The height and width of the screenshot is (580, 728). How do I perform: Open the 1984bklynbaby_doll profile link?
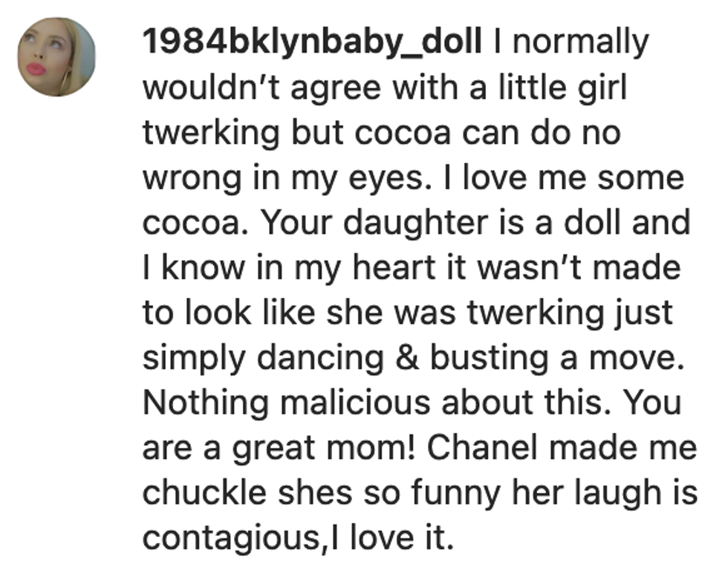tap(311, 42)
